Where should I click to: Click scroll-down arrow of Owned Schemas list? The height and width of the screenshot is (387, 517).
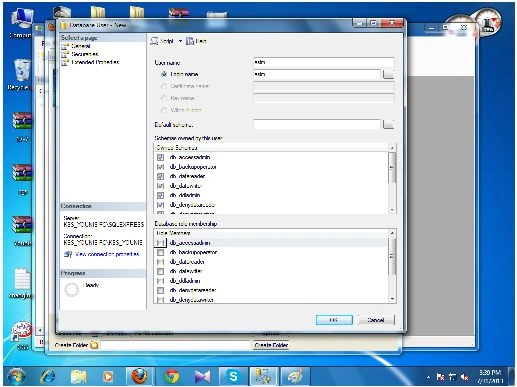click(392, 210)
